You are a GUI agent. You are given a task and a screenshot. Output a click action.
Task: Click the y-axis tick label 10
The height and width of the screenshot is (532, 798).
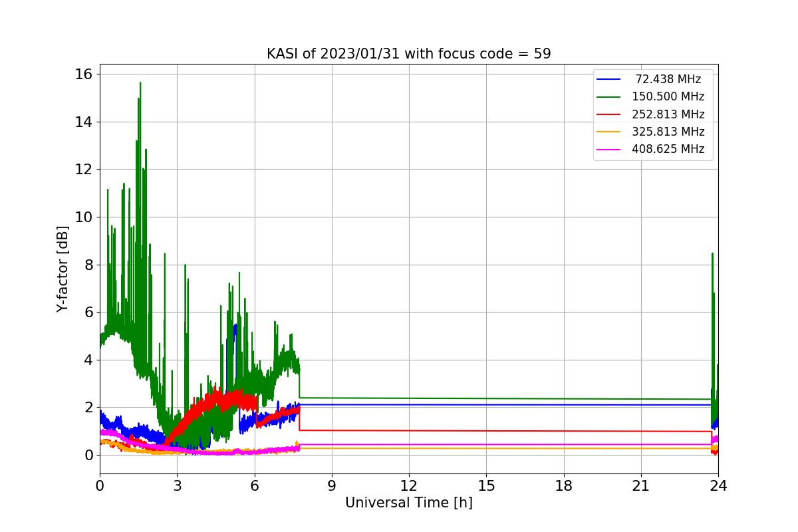85,217
